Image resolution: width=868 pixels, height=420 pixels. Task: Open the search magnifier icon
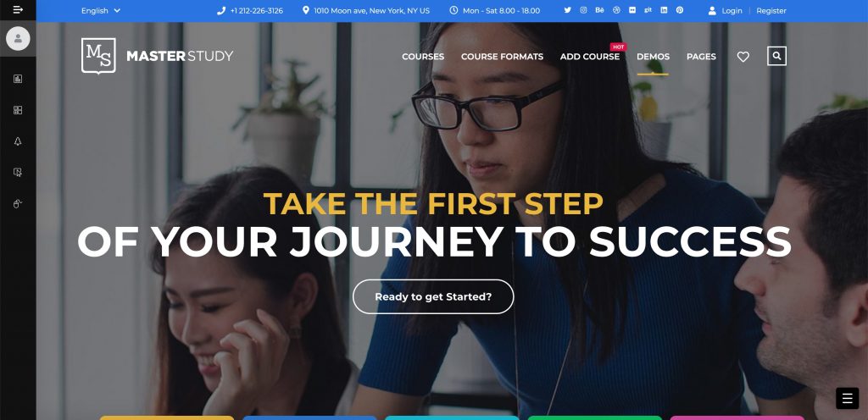pos(776,56)
